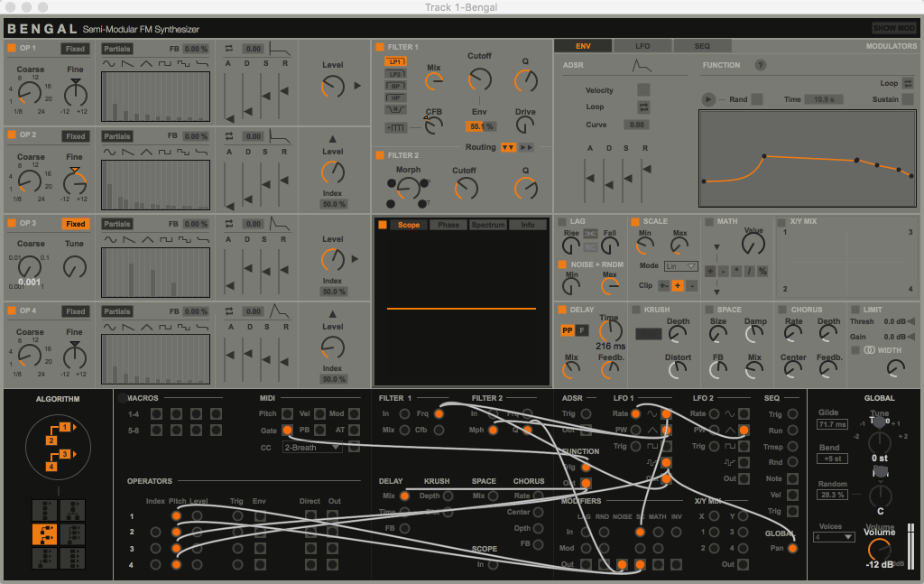This screenshot has height=584, width=924.
Task: Select the plus Clip mode in Scale
Action: click(x=677, y=285)
